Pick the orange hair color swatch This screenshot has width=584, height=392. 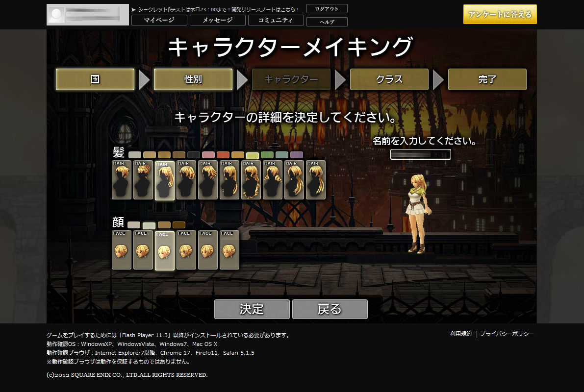pyautogui.click(x=238, y=154)
